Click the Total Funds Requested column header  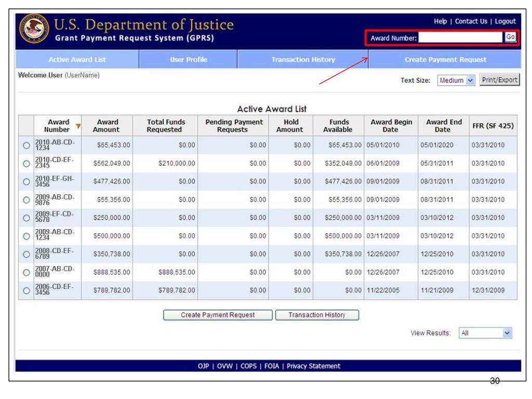coord(165,126)
